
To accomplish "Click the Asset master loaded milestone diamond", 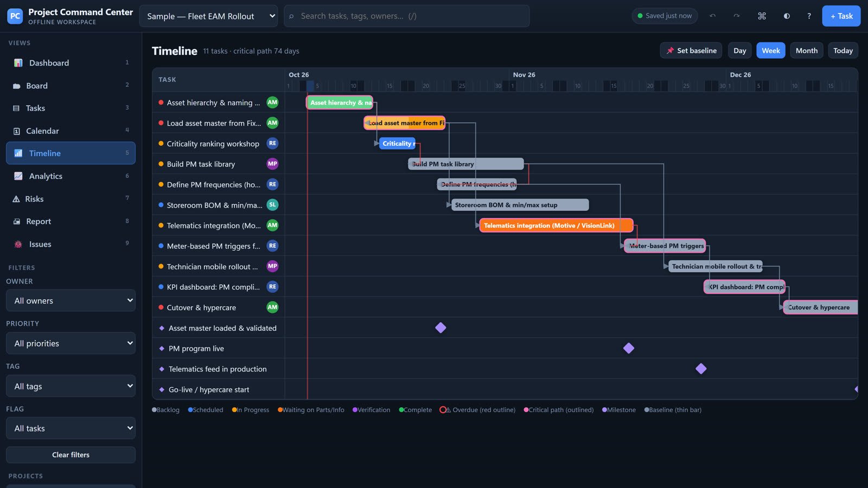I will click(441, 328).
